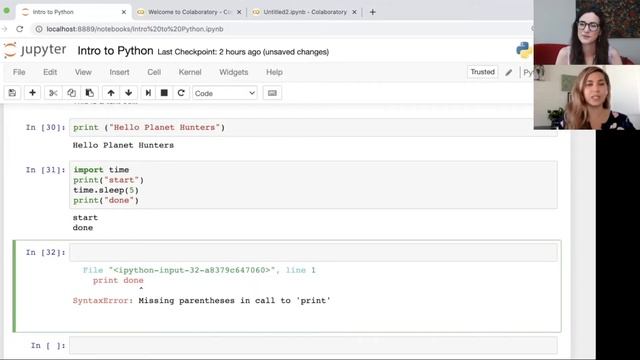Click the 'done' output line
This screenshot has height=360, width=640.
click(83, 228)
